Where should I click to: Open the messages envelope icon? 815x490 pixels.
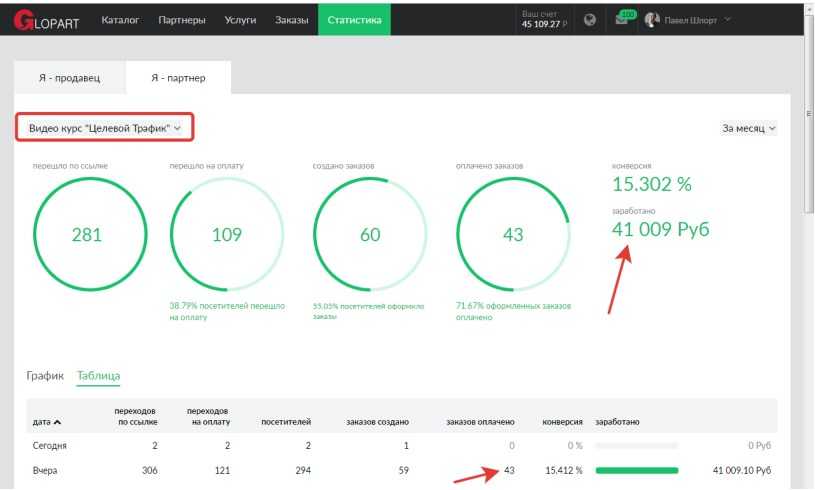click(620, 21)
